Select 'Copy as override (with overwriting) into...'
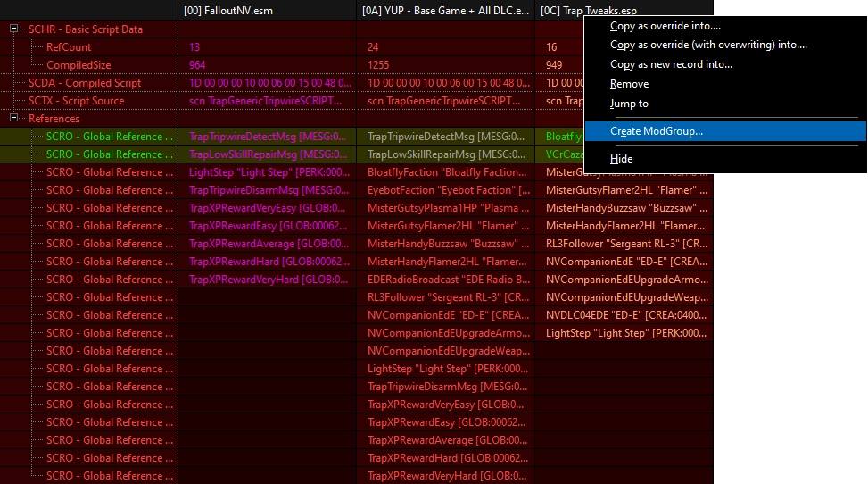Image resolution: width=868 pixels, height=484 pixels. pos(708,45)
